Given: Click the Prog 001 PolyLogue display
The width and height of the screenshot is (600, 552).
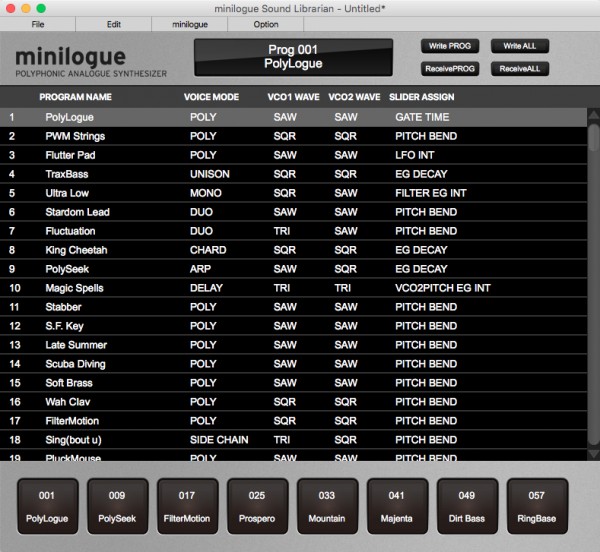Looking at the screenshot, I should coord(293,57).
